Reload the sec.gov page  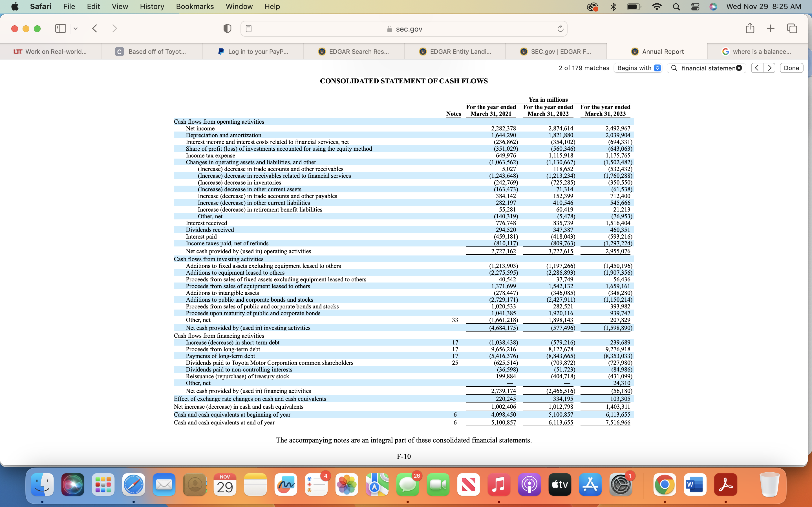click(560, 29)
